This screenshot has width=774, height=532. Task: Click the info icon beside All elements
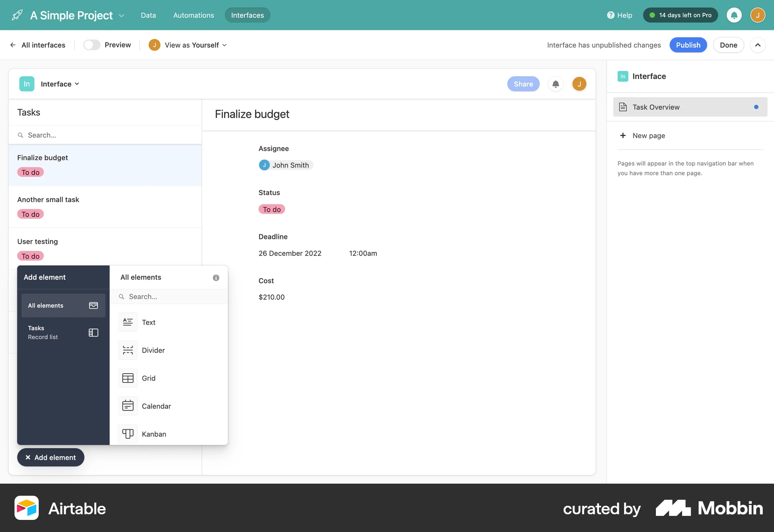(x=216, y=278)
